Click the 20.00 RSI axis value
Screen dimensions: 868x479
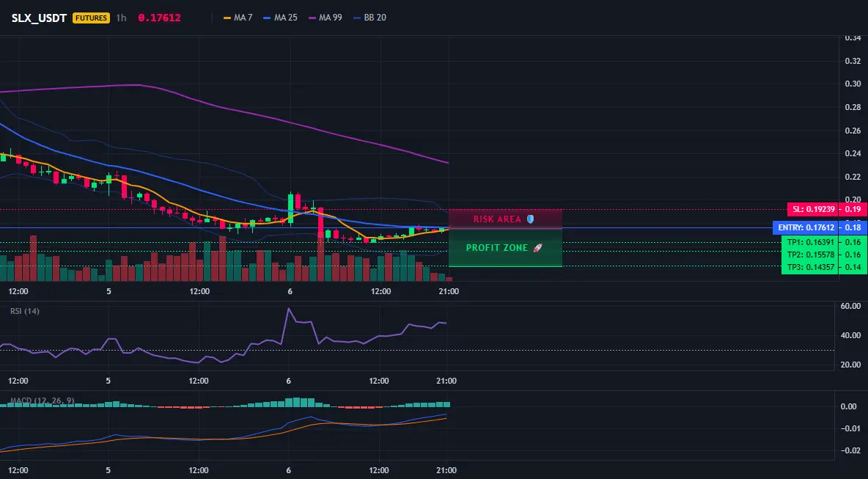(851, 365)
